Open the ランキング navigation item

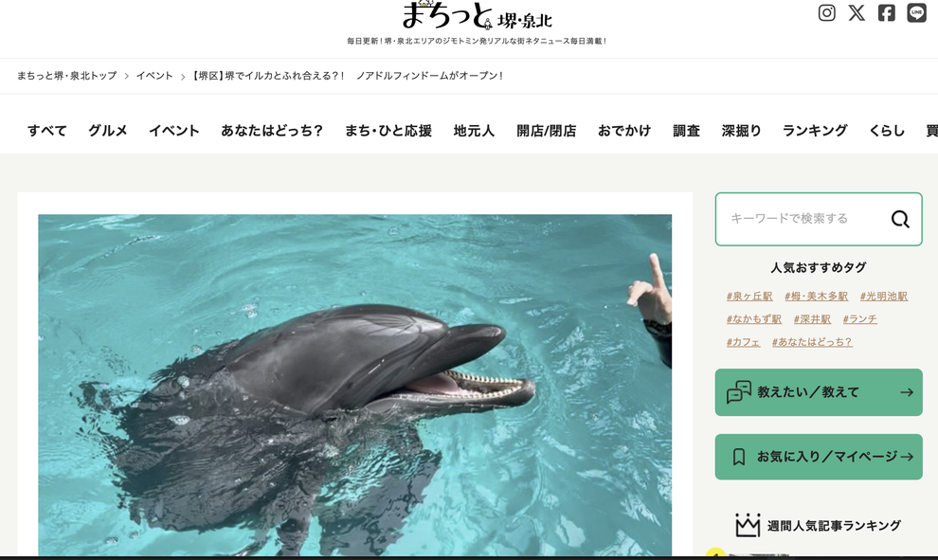tap(815, 131)
